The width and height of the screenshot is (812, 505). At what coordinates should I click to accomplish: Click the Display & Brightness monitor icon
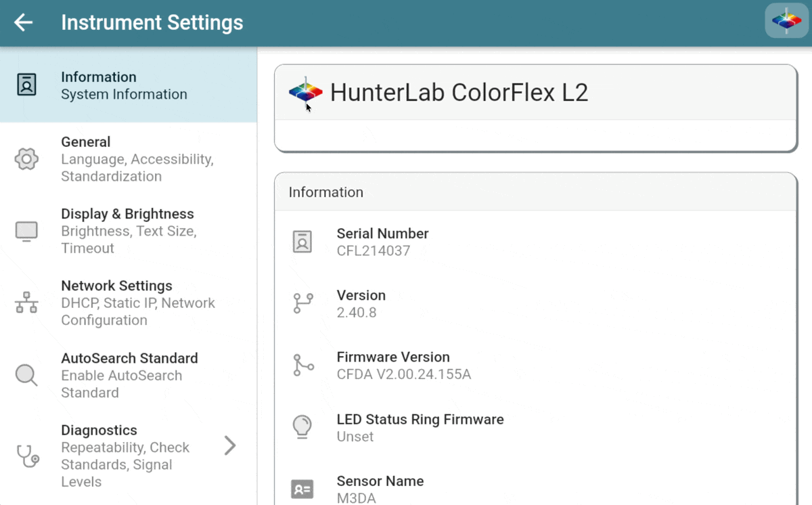26,231
